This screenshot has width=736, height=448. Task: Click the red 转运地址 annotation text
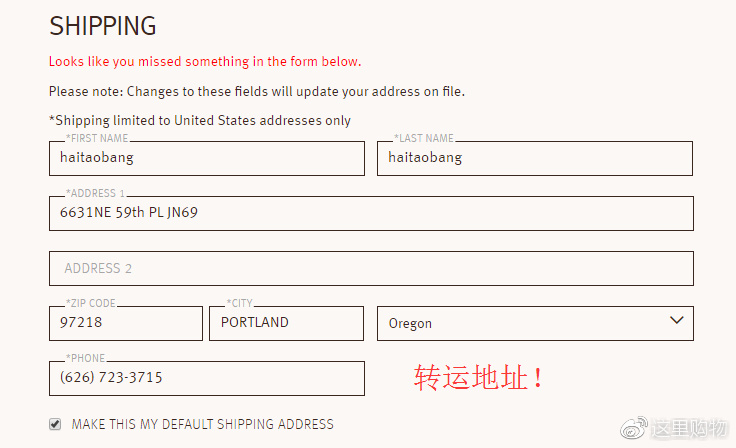click(480, 378)
